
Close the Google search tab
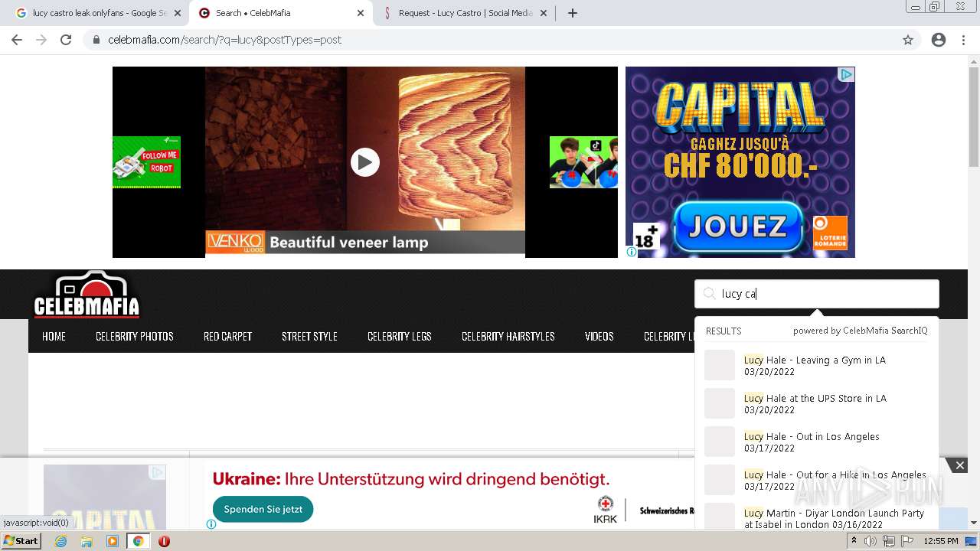click(x=178, y=13)
